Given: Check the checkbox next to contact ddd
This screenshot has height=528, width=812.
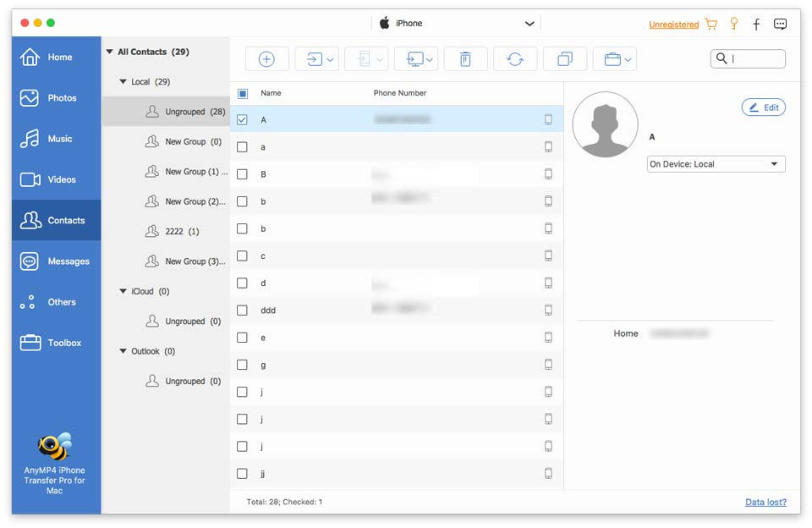Looking at the screenshot, I should (x=242, y=310).
